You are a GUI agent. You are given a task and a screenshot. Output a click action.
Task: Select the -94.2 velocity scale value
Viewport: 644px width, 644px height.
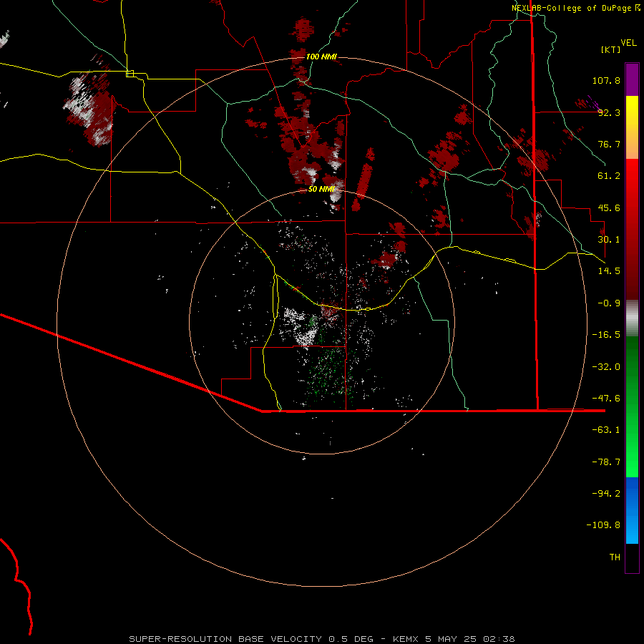click(606, 494)
